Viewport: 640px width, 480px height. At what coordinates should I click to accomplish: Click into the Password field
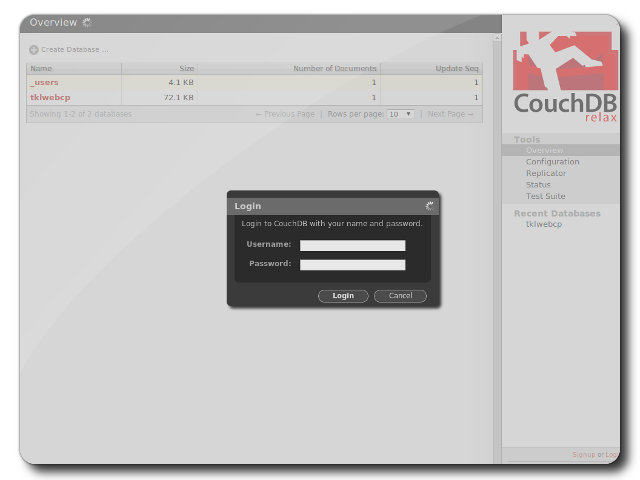352,265
